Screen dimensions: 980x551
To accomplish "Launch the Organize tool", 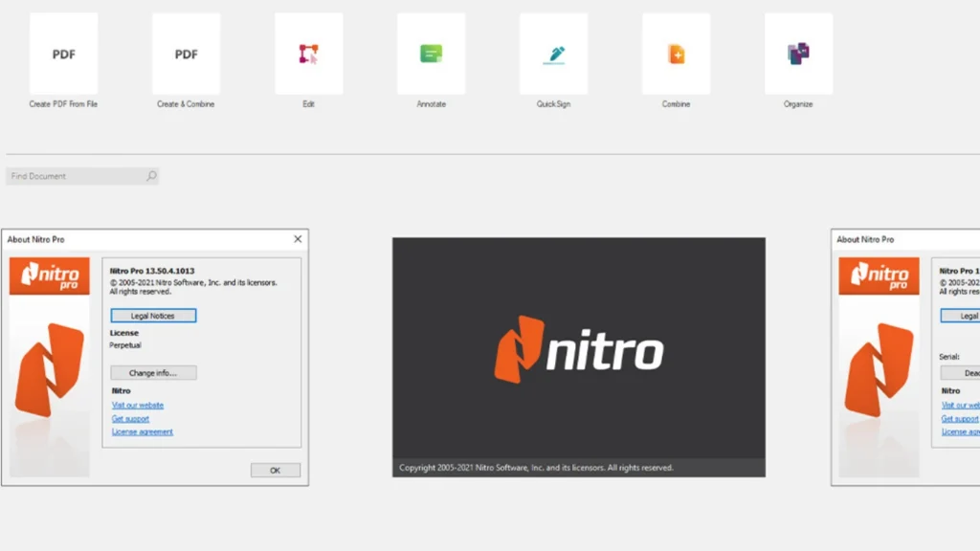I will [x=797, y=55].
